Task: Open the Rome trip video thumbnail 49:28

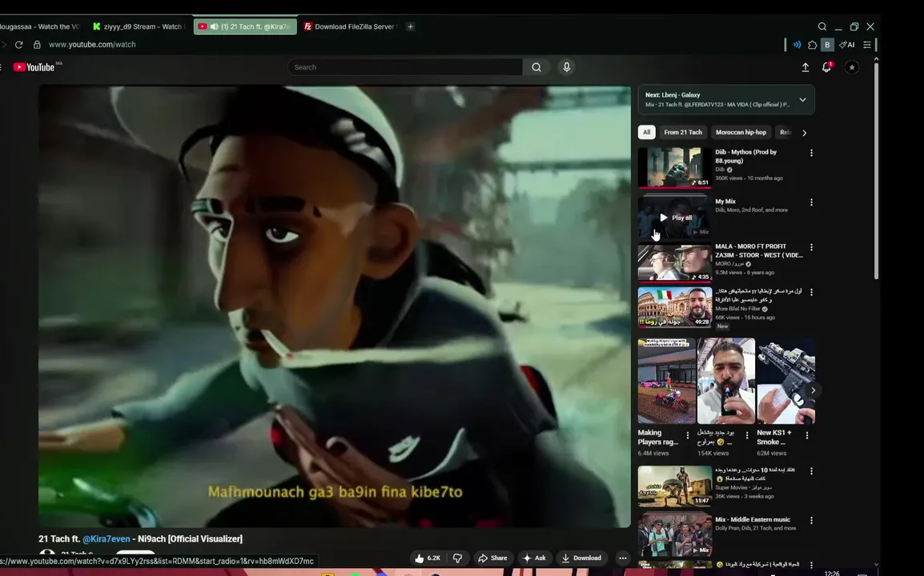Action: pos(675,307)
